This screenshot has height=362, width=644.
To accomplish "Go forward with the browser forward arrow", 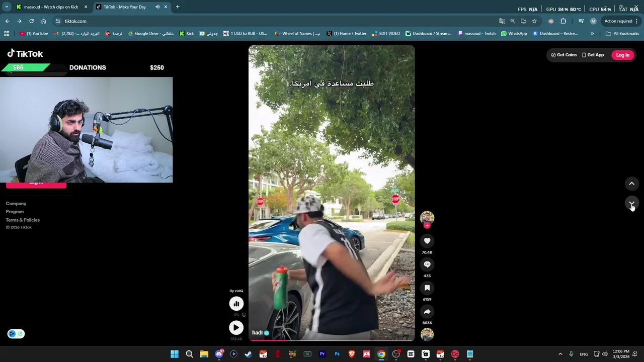I will point(19,21).
